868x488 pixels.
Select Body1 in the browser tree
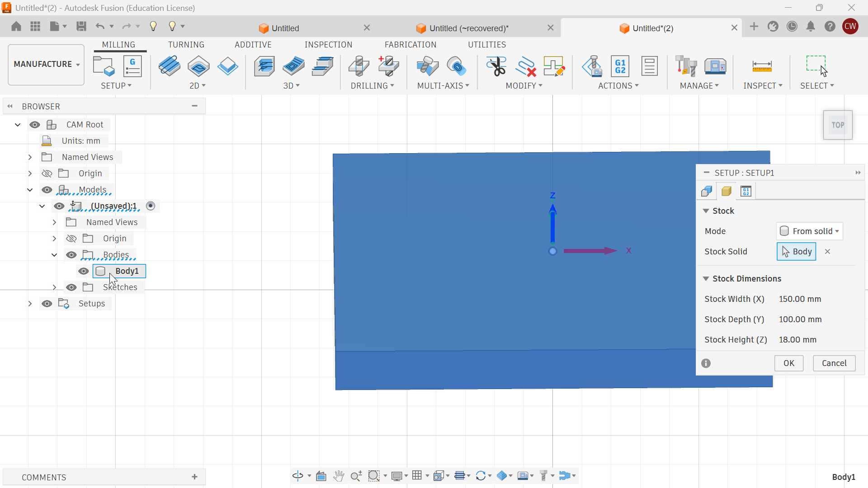(120, 271)
